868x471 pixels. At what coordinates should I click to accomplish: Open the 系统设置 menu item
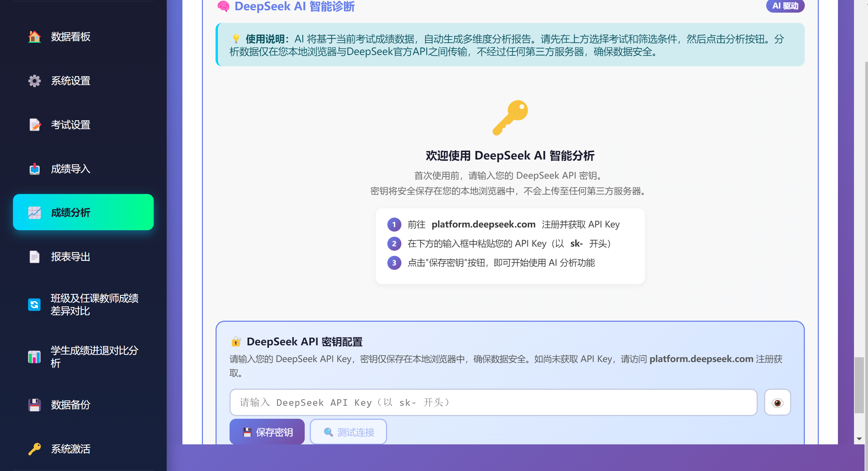[x=83, y=81]
